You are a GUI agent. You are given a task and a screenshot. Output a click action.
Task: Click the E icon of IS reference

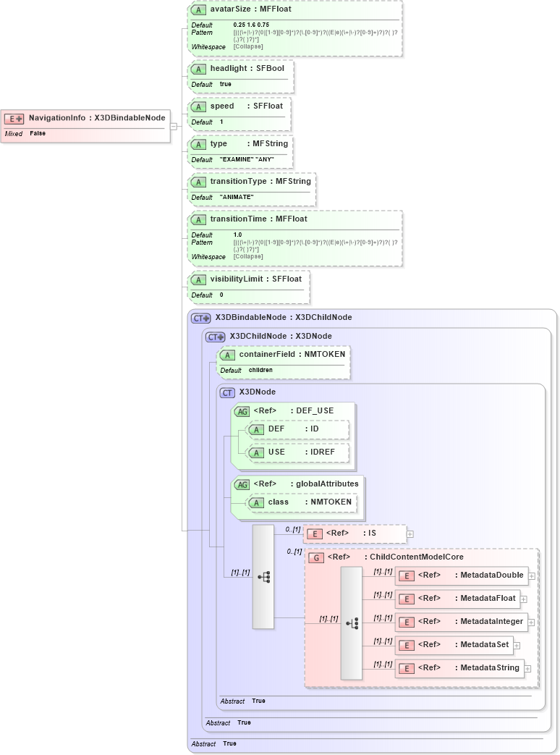click(315, 534)
